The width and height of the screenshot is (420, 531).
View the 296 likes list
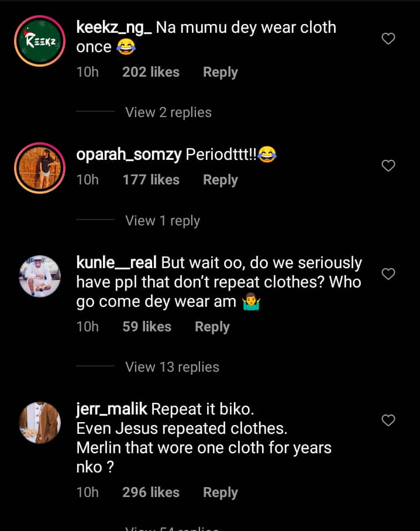tap(151, 492)
